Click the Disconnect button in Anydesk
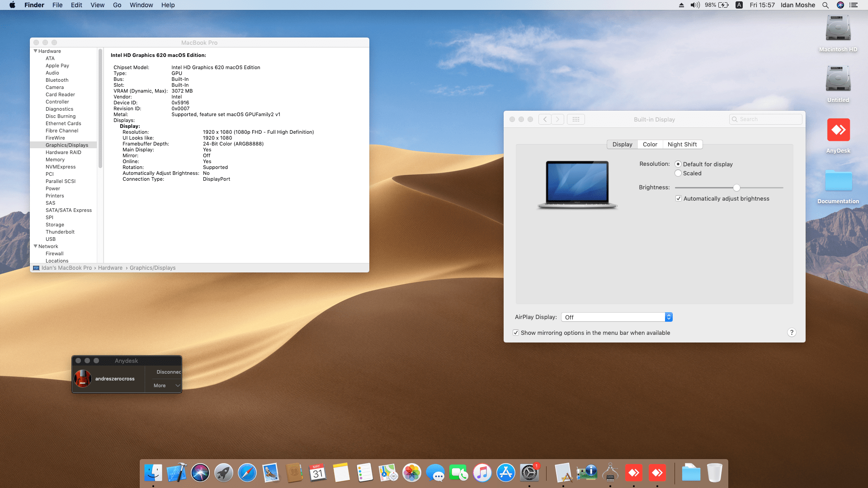868x488 pixels. 168,372
